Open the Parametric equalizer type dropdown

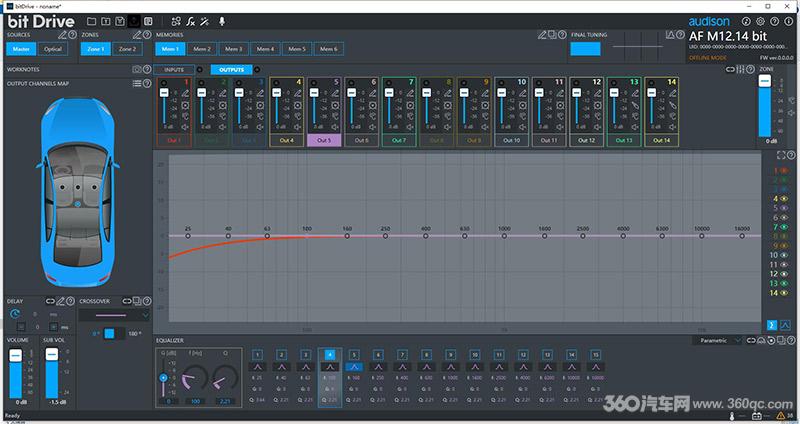coord(718,340)
